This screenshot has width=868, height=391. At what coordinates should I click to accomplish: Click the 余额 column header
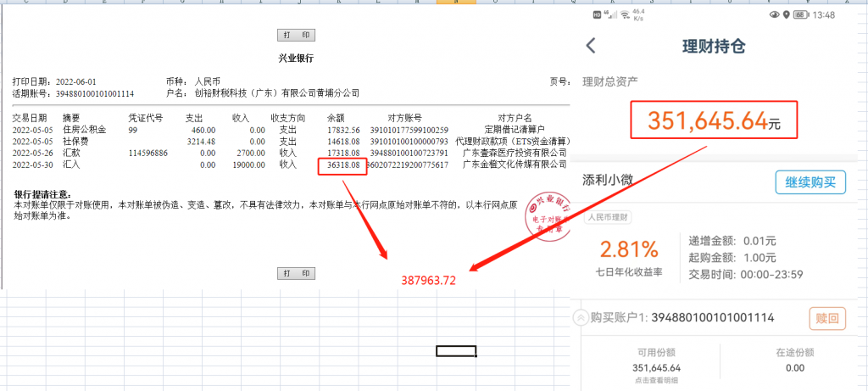pos(336,118)
